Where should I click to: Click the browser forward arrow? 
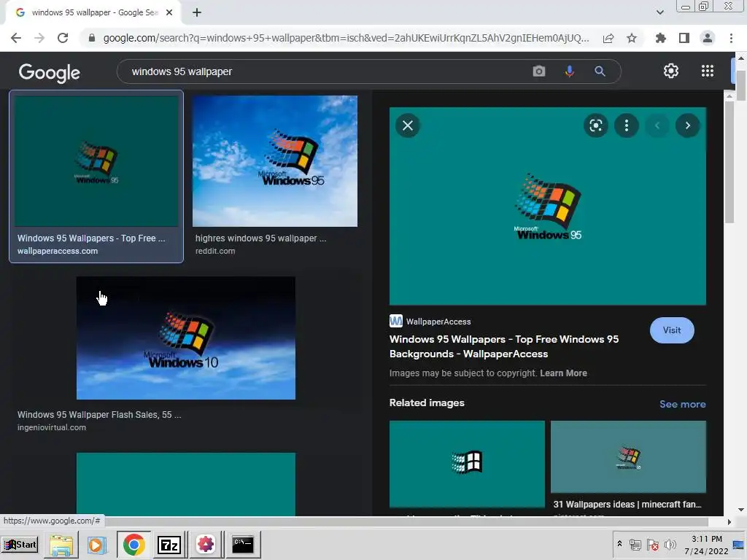39,38
